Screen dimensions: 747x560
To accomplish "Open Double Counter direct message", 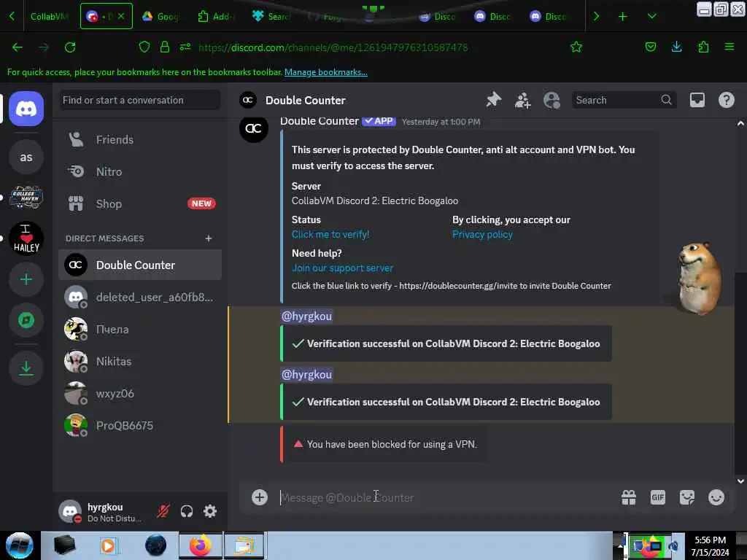I will 140,265.
